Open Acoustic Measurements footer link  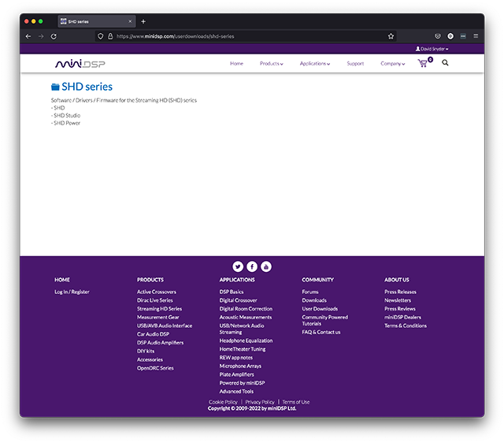tap(246, 317)
